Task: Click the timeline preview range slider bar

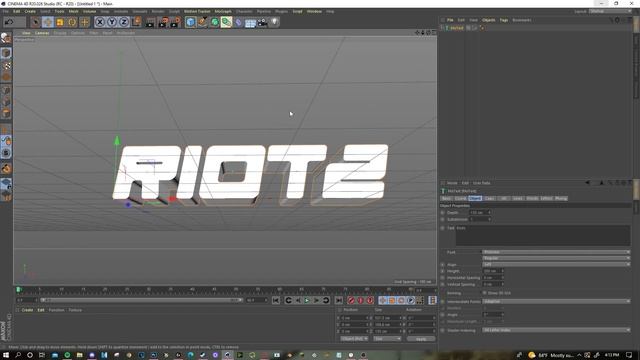Action: point(141,300)
